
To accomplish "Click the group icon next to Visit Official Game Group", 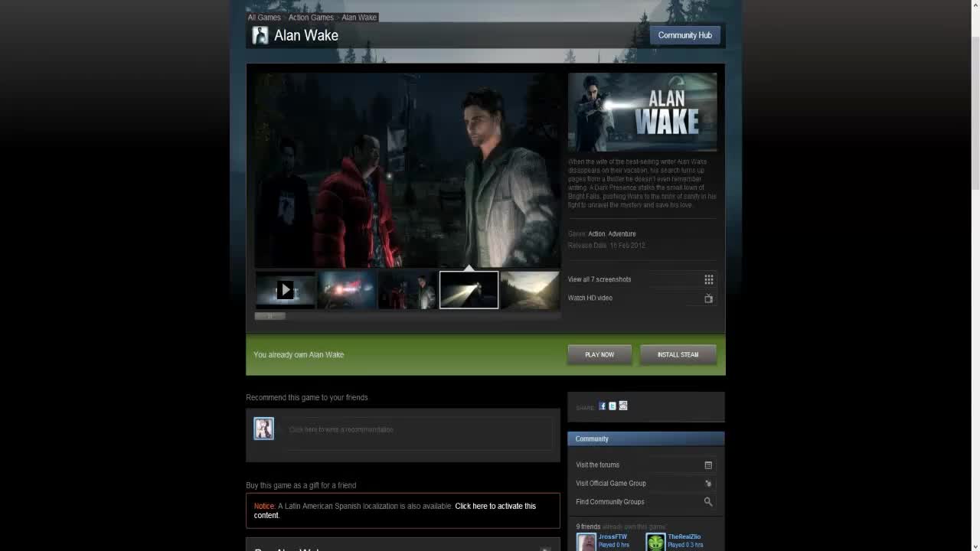I will tap(708, 484).
